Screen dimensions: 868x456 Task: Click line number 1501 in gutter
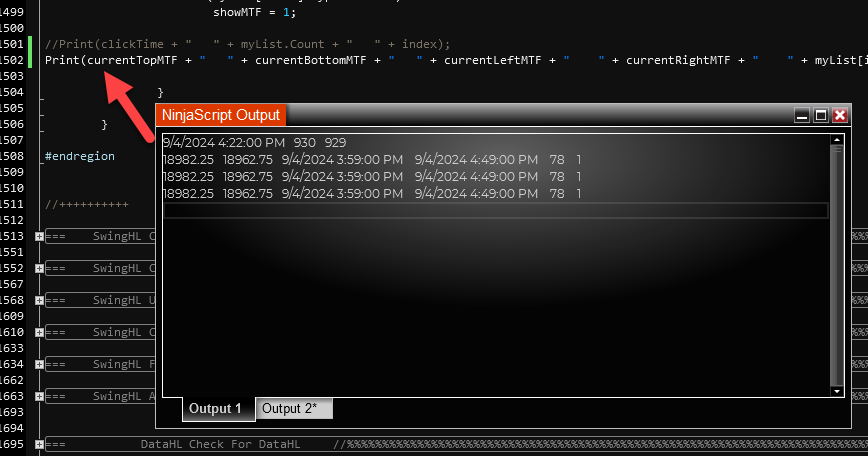12,44
